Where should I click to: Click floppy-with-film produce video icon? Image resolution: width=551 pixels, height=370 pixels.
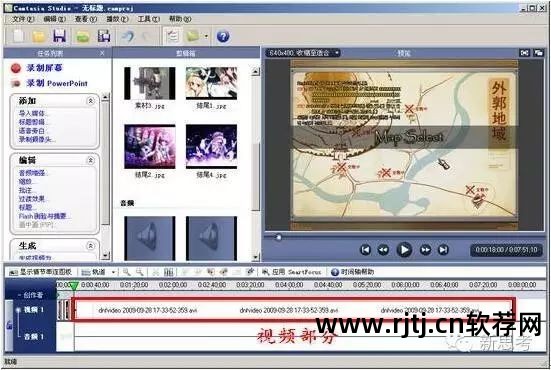point(104,36)
